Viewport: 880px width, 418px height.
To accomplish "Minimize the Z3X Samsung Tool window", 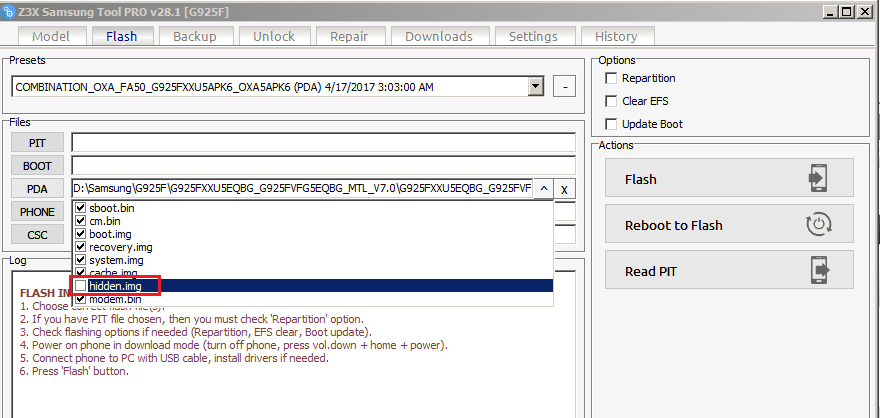I will click(x=831, y=11).
